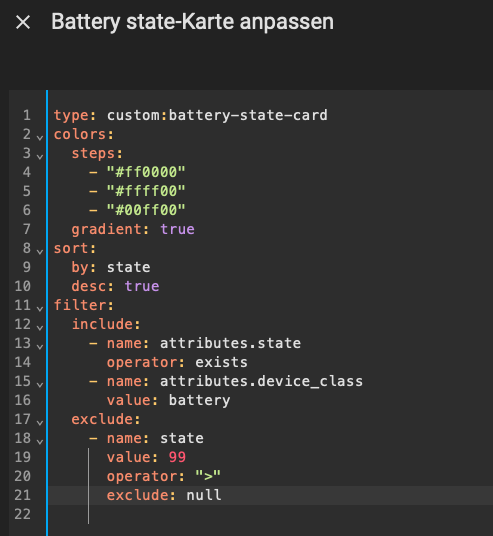Click line number 7 in gutter
This screenshot has height=536, width=493.
(27, 229)
